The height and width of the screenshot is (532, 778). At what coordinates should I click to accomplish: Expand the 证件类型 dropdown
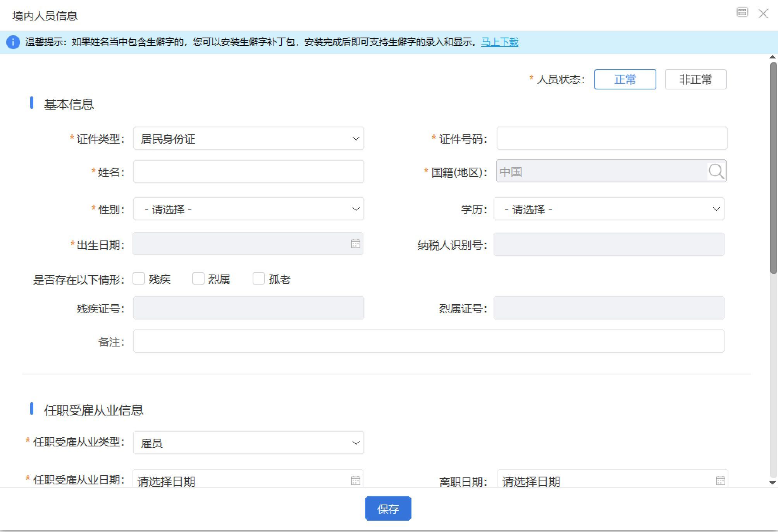(x=248, y=139)
